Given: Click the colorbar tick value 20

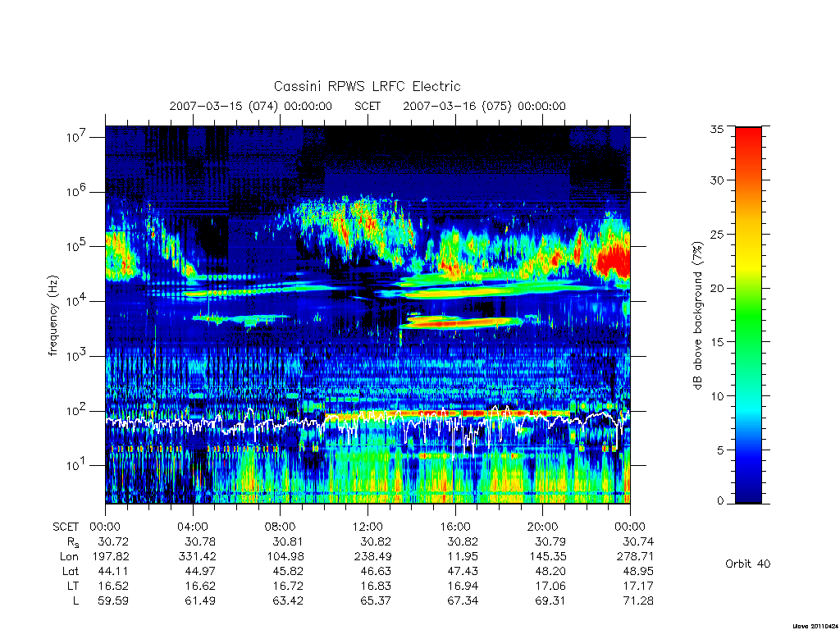Looking at the screenshot, I should [x=717, y=288].
